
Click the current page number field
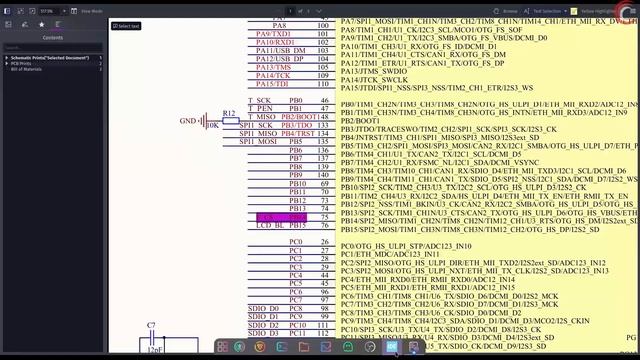pos(290,11)
